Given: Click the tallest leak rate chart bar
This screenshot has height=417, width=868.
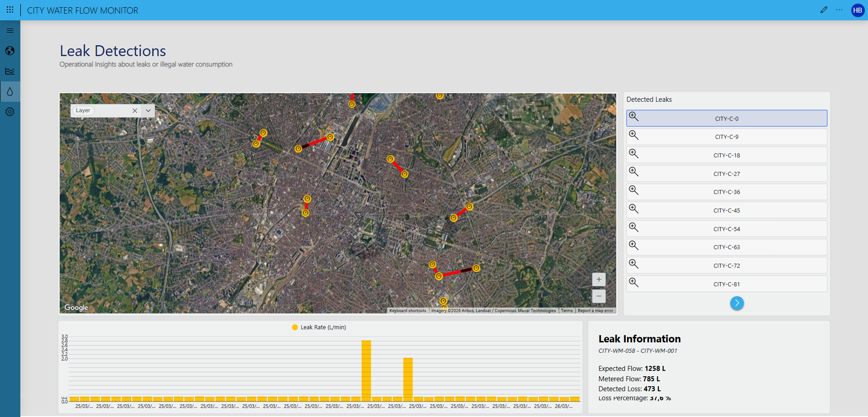Looking at the screenshot, I should pyautogui.click(x=366, y=370).
